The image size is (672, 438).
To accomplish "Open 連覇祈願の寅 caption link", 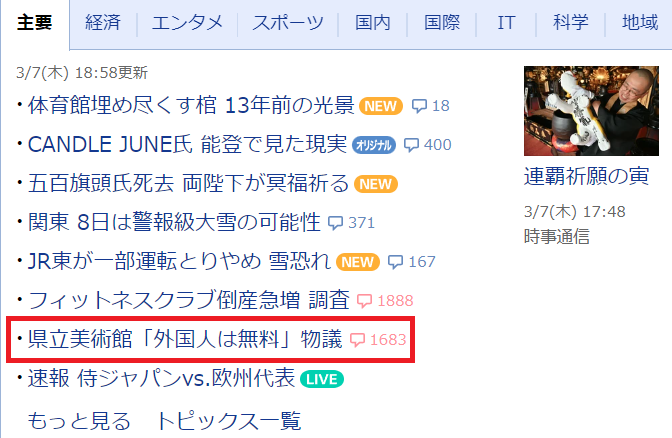I will click(x=586, y=176).
